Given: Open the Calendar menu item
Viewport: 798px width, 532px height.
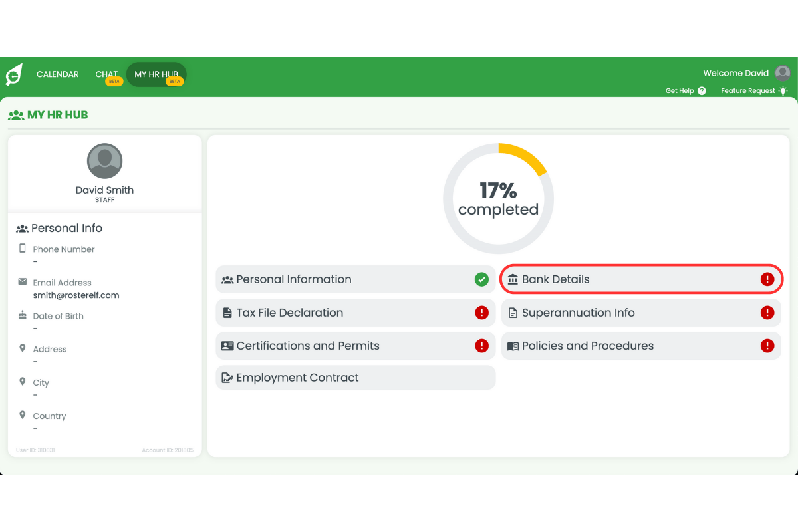Looking at the screenshot, I should [x=58, y=74].
